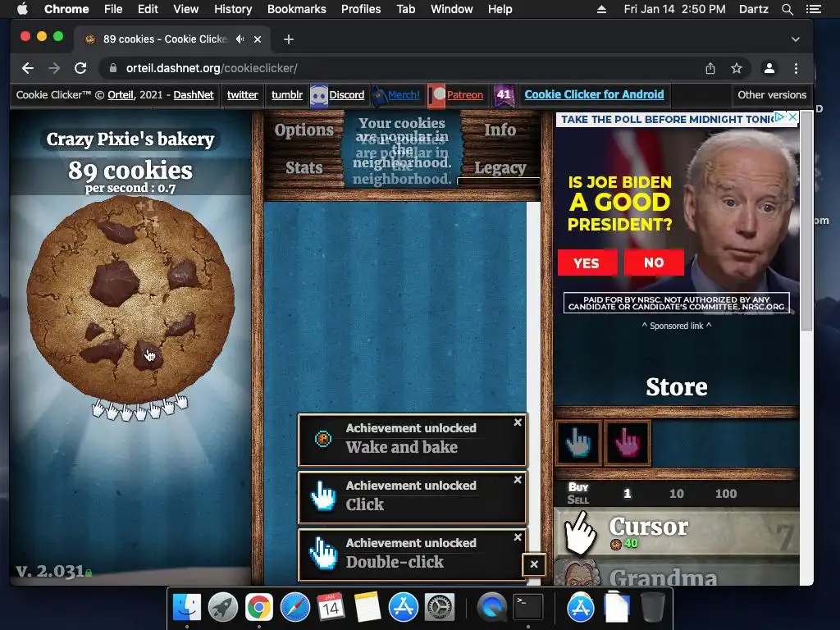Set buy amount to 100
The height and width of the screenshot is (630, 840).
(726, 493)
